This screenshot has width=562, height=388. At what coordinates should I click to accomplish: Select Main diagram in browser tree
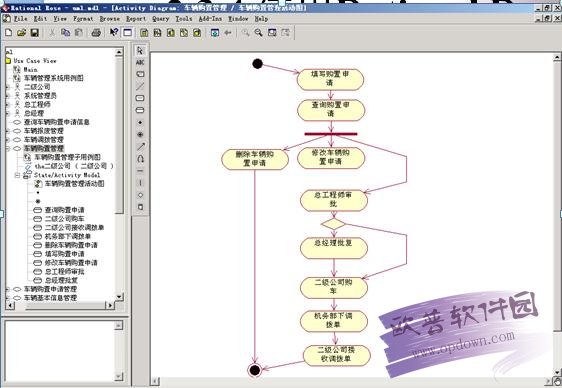point(30,70)
